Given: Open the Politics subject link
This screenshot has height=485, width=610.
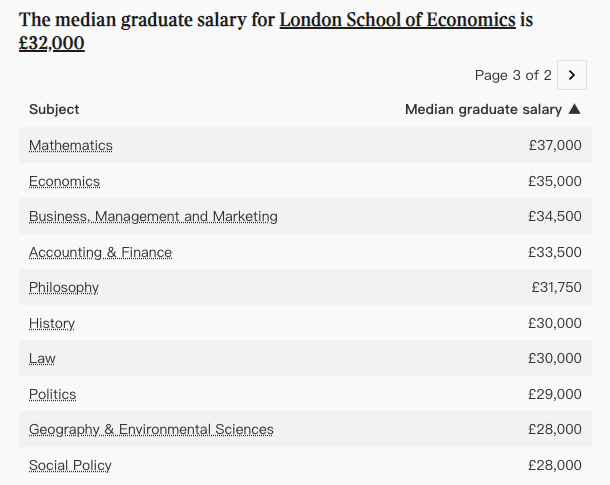Looking at the screenshot, I should click(53, 394).
